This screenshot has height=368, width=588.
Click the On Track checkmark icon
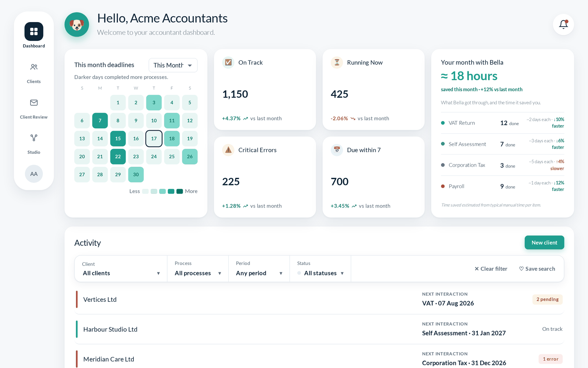click(228, 63)
